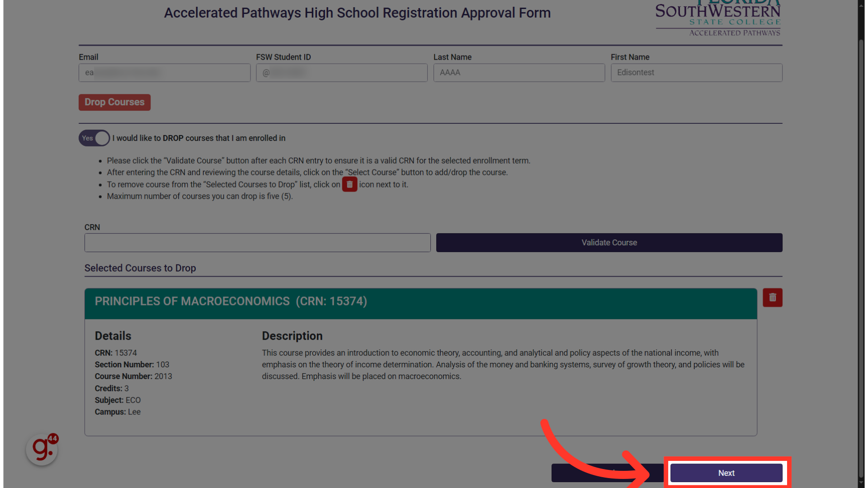
Task: Delete the Principles of Macroeconomics course card
Action: (772, 297)
